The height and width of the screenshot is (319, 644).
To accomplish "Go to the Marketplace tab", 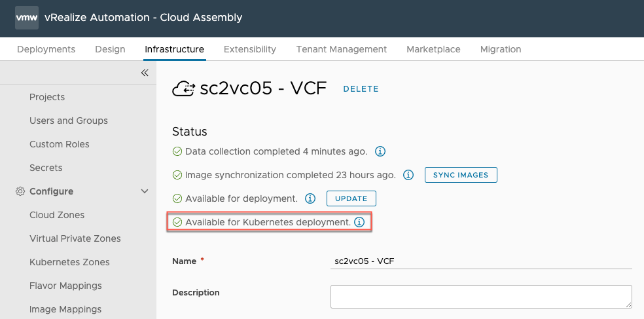I will [433, 49].
